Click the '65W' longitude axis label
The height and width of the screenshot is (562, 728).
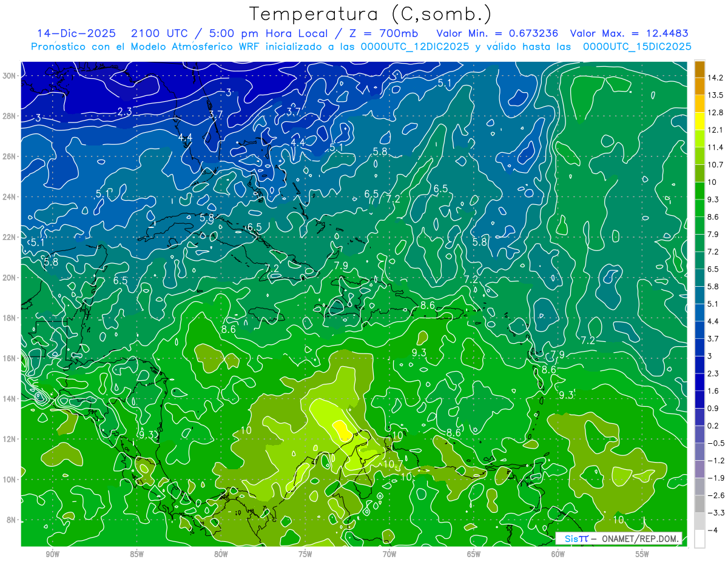click(x=474, y=554)
